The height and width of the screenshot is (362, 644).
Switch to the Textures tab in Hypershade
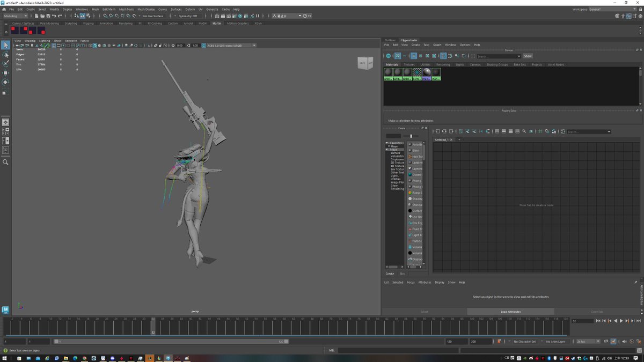coord(409,64)
